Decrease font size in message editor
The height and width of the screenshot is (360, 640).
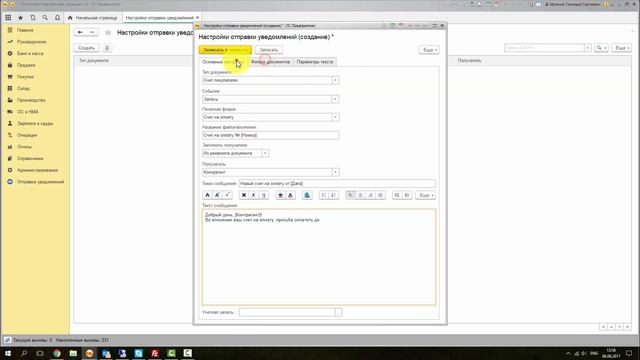coord(228,195)
